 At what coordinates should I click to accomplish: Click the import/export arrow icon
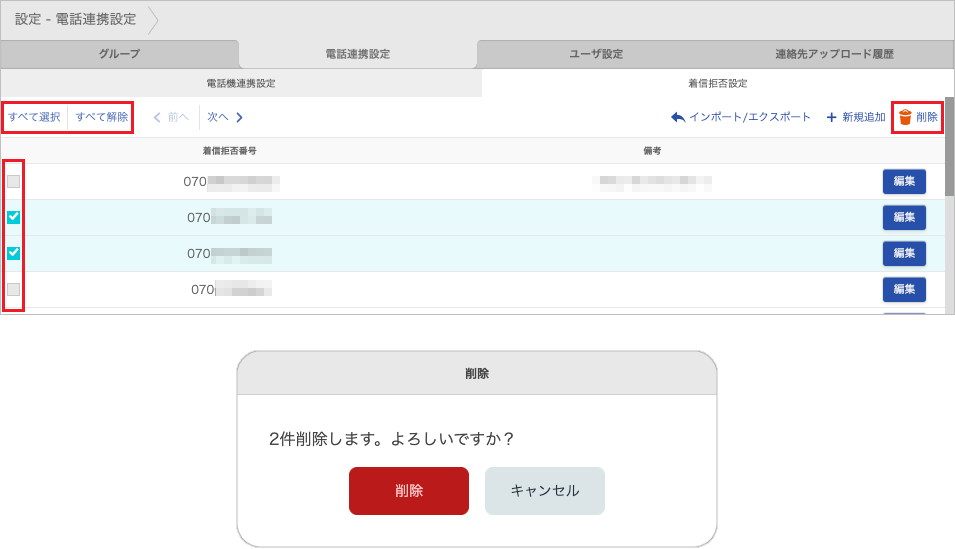coord(678,117)
